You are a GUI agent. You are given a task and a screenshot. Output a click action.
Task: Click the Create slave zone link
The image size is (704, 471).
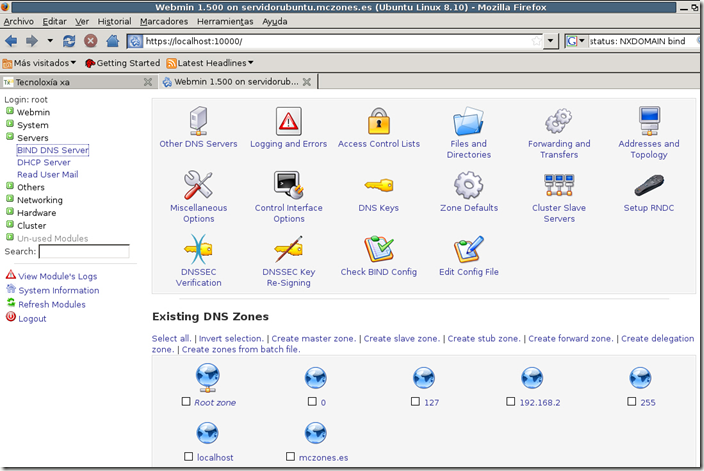tap(401, 339)
